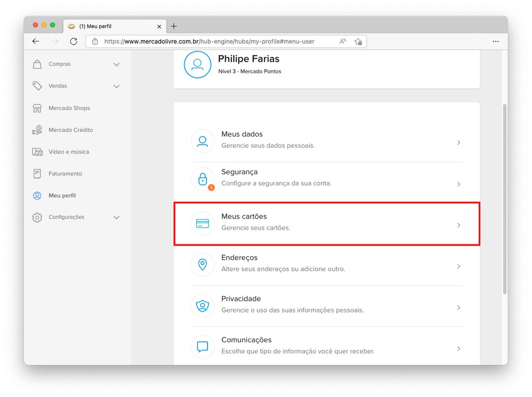Reload the page with the refresh button
532x397 pixels.
tap(73, 41)
